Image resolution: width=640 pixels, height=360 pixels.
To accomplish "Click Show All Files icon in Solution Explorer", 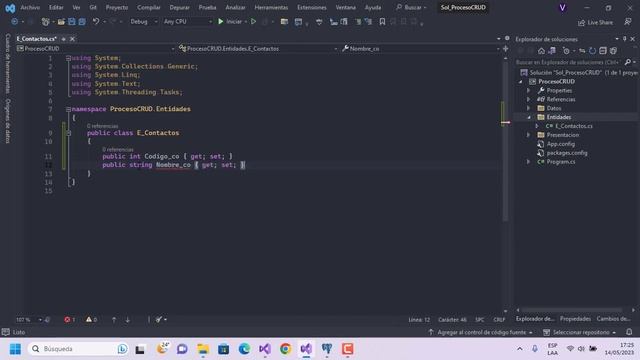I will [613, 51].
